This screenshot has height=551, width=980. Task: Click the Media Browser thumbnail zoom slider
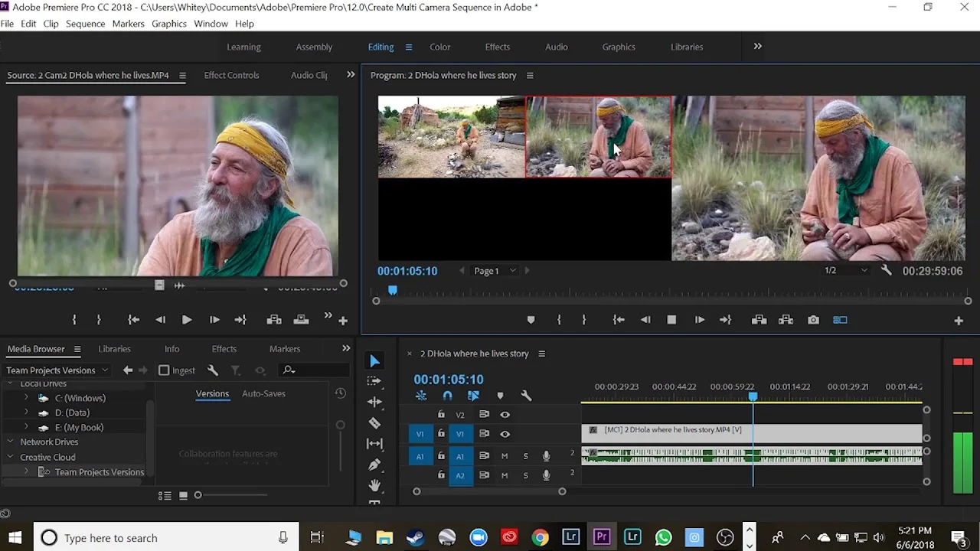198,495
